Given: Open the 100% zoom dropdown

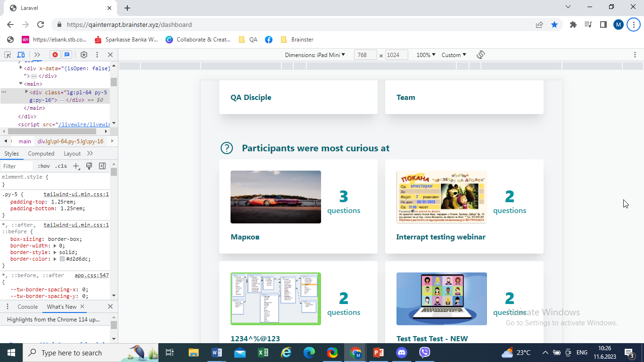Looking at the screenshot, I should [x=426, y=55].
